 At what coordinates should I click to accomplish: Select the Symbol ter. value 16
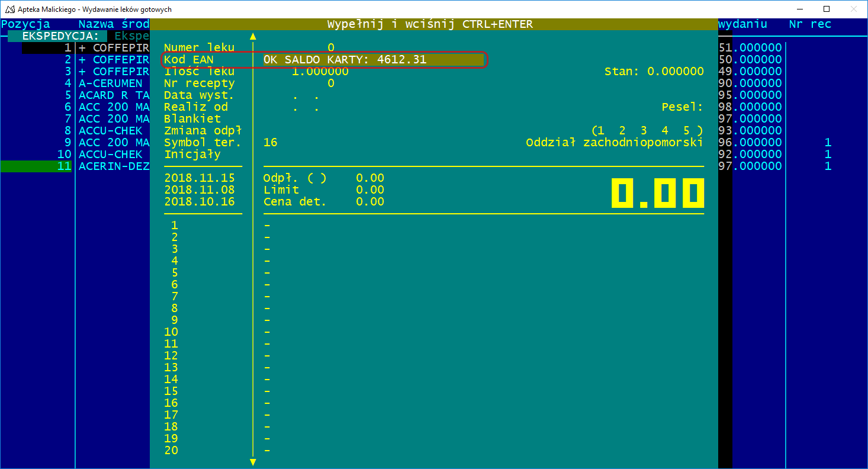271,143
